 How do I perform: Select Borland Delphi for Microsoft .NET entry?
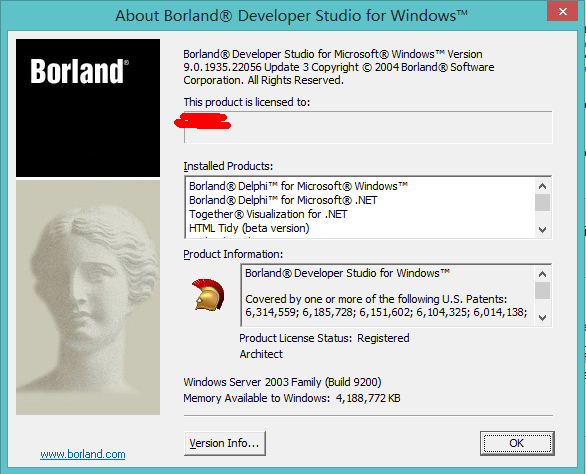pyautogui.click(x=283, y=200)
